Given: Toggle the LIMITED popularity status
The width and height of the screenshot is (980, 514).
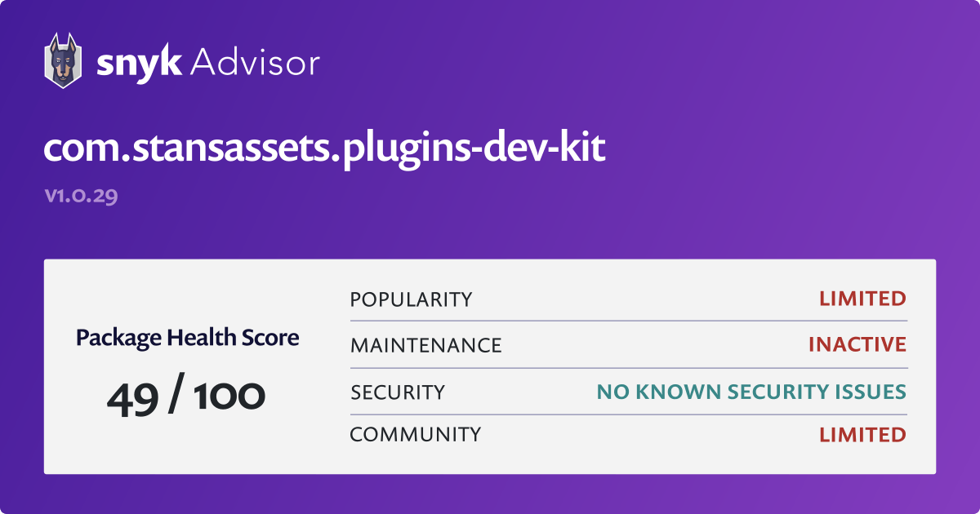Looking at the screenshot, I should click(x=862, y=299).
